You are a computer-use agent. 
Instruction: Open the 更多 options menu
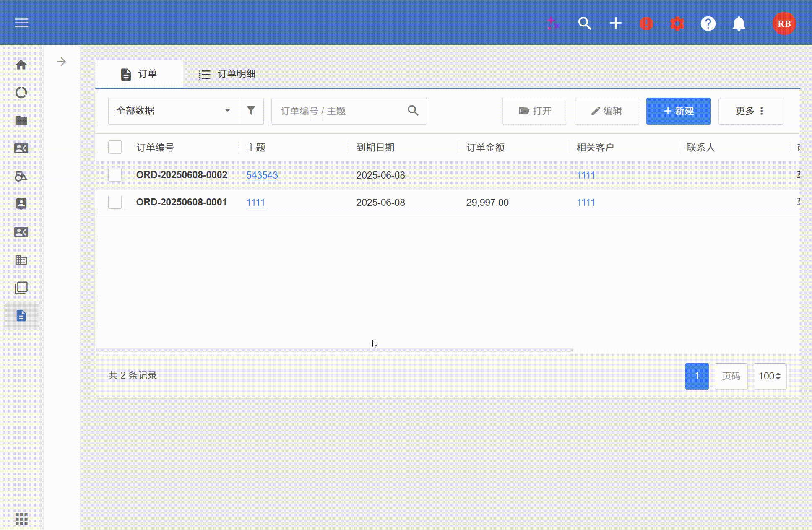(750, 111)
